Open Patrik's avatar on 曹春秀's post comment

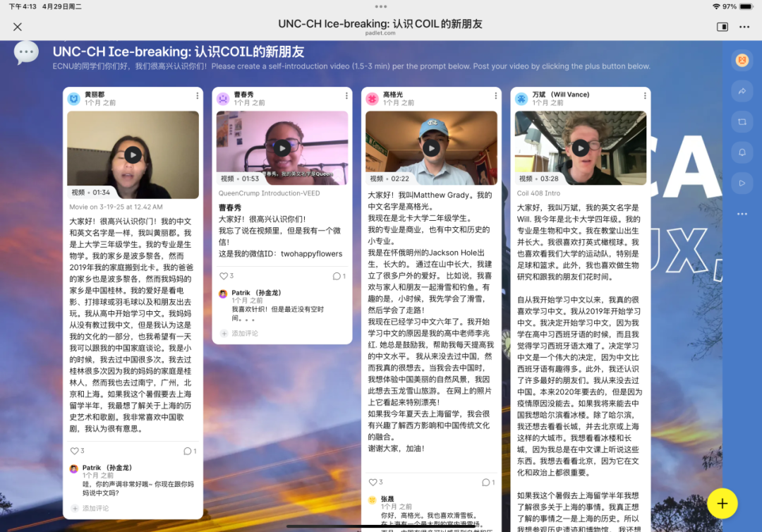click(223, 294)
